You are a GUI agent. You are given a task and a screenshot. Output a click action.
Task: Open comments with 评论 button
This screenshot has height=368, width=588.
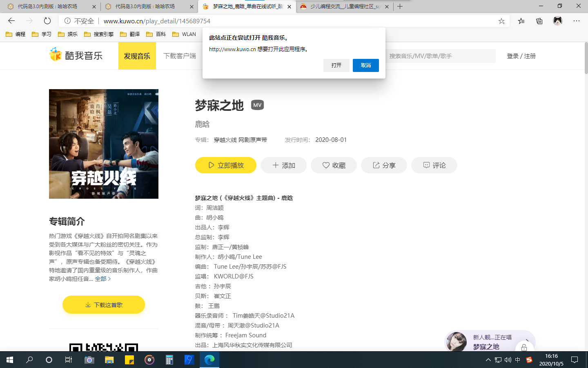point(434,165)
